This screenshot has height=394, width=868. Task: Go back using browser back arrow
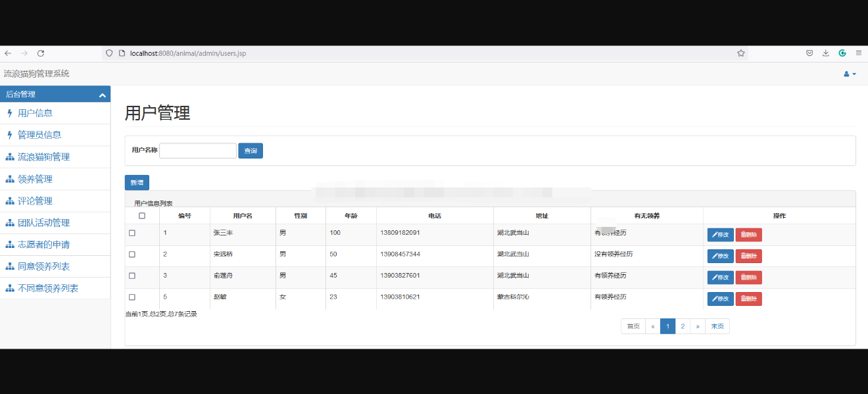point(8,53)
